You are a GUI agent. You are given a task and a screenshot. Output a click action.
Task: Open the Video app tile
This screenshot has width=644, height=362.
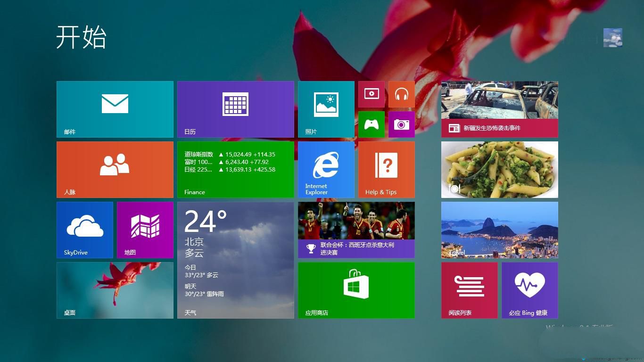pyautogui.click(x=372, y=94)
